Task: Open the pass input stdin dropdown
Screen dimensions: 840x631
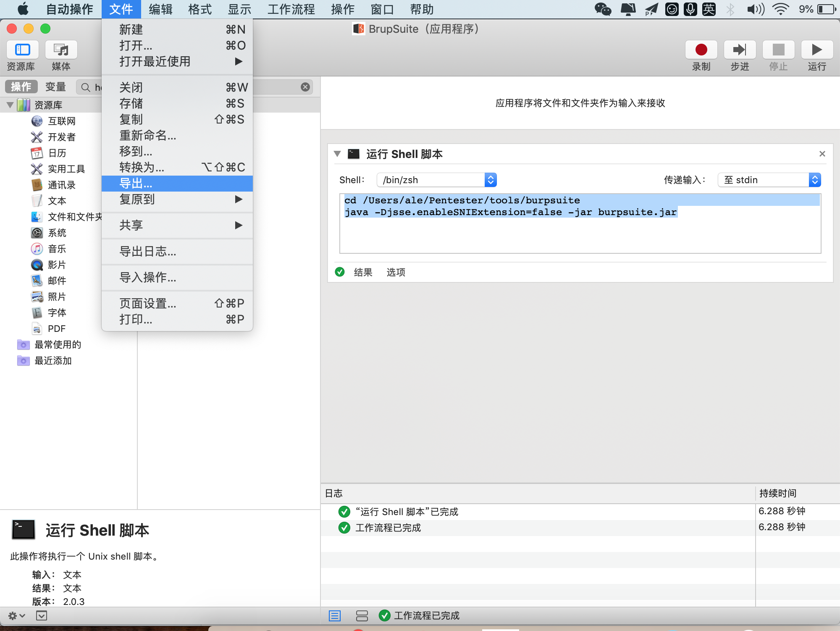Action: click(x=769, y=180)
